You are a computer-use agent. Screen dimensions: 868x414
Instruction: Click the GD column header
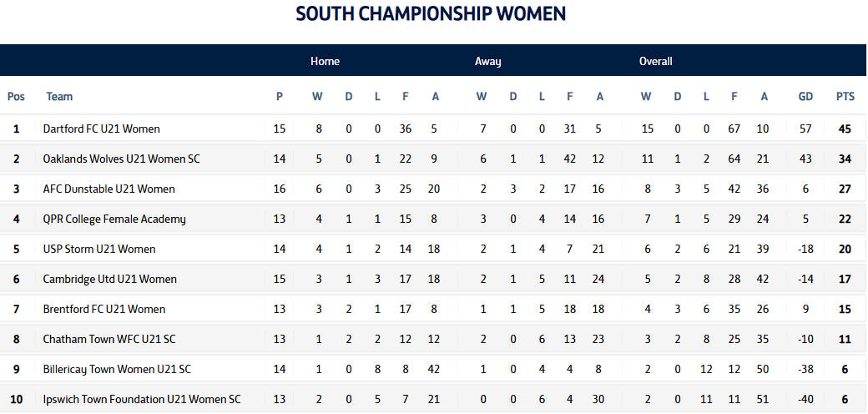(805, 97)
